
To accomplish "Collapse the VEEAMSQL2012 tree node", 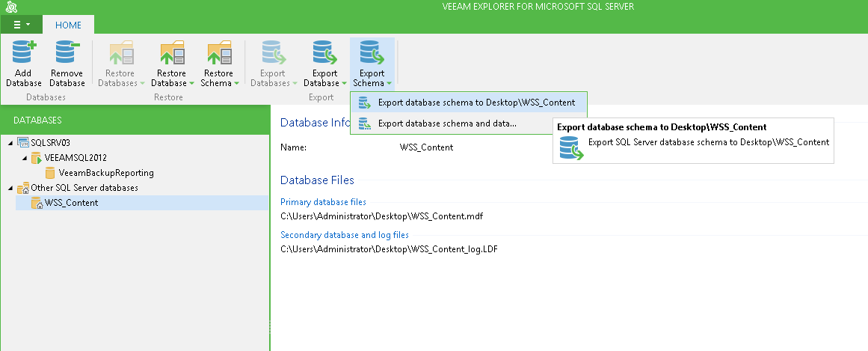I will 25,158.
